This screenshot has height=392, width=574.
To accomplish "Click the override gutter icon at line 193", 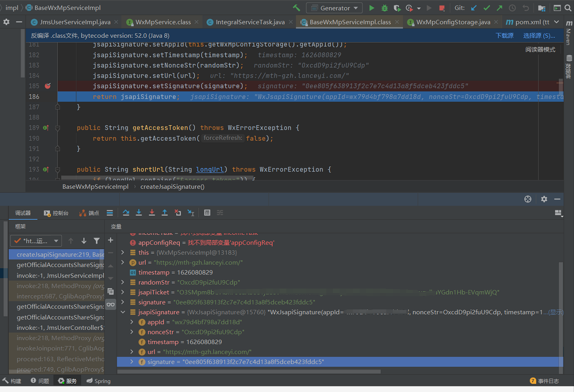I will pyautogui.click(x=45, y=170).
